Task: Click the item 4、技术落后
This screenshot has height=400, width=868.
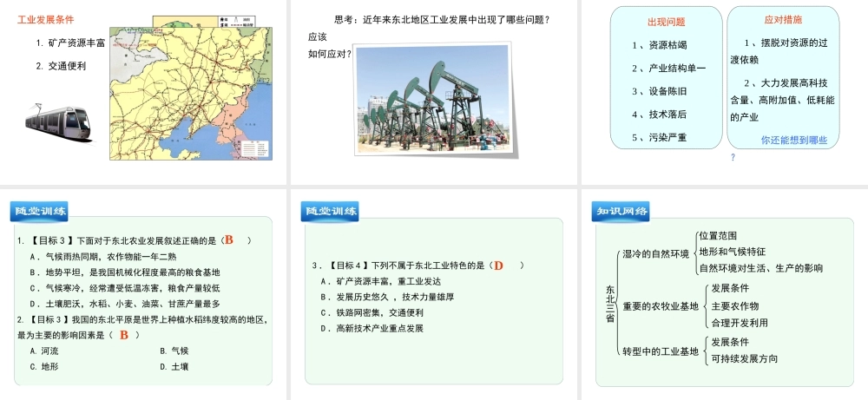Action: tap(660, 115)
